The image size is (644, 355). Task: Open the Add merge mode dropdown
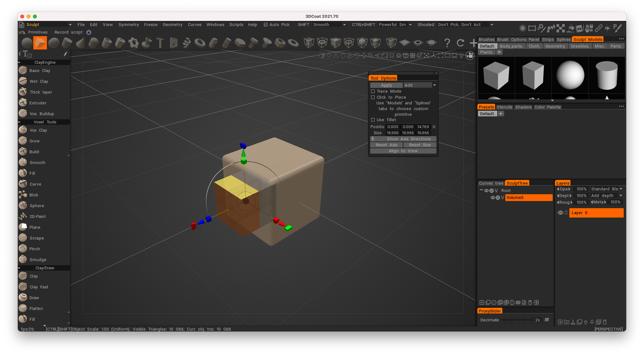[x=434, y=85]
